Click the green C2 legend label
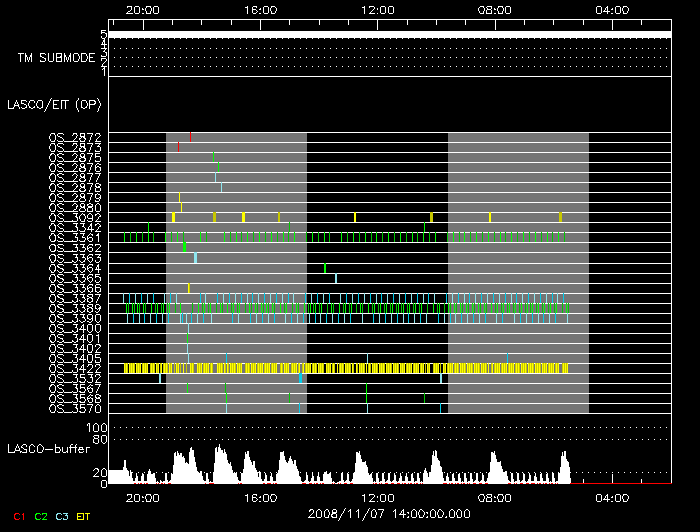 pyautogui.click(x=41, y=515)
